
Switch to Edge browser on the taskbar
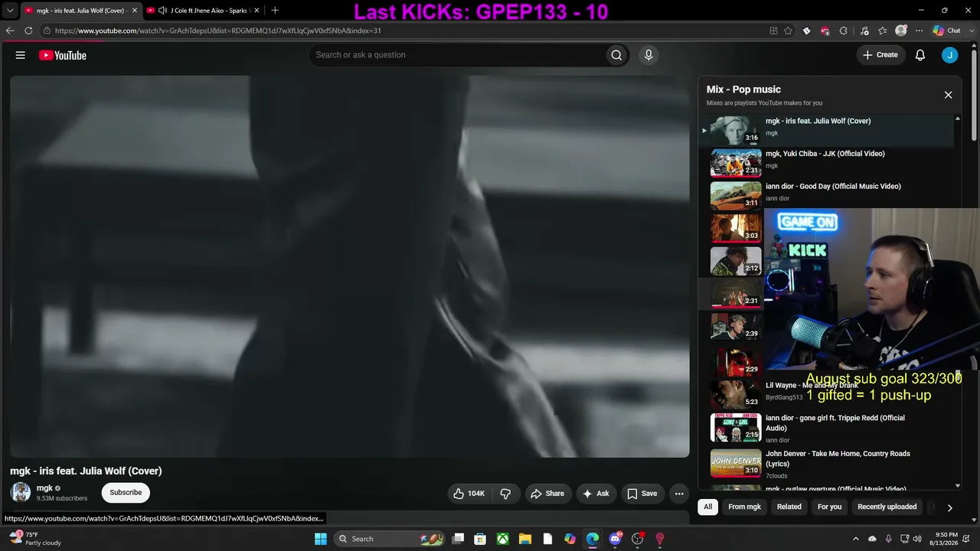click(593, 539)
